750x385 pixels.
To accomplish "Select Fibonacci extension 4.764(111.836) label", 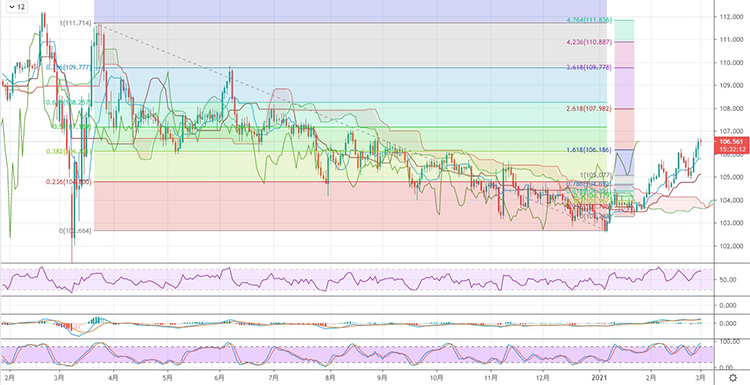I will pos(589,20).
